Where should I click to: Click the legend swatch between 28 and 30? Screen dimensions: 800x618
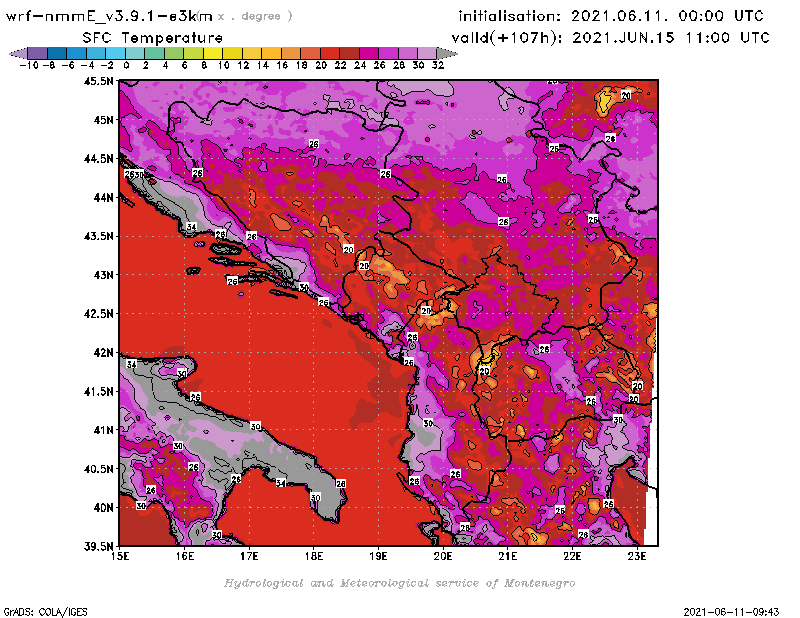pyautogui.click(x=408, y=53)
